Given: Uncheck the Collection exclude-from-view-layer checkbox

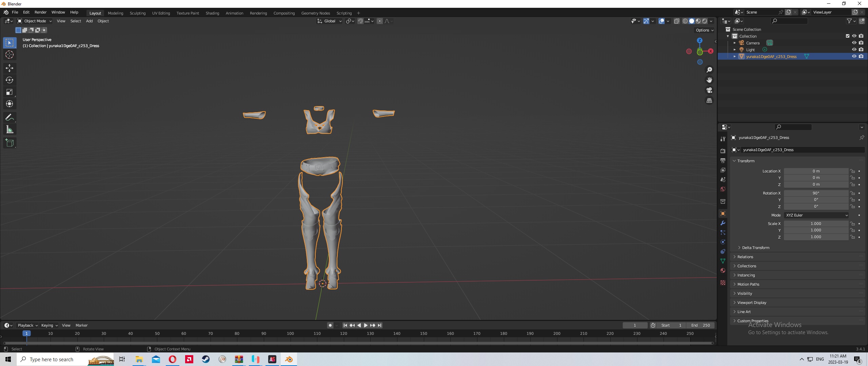Looking at the screenshot, I should coord(847,36).
